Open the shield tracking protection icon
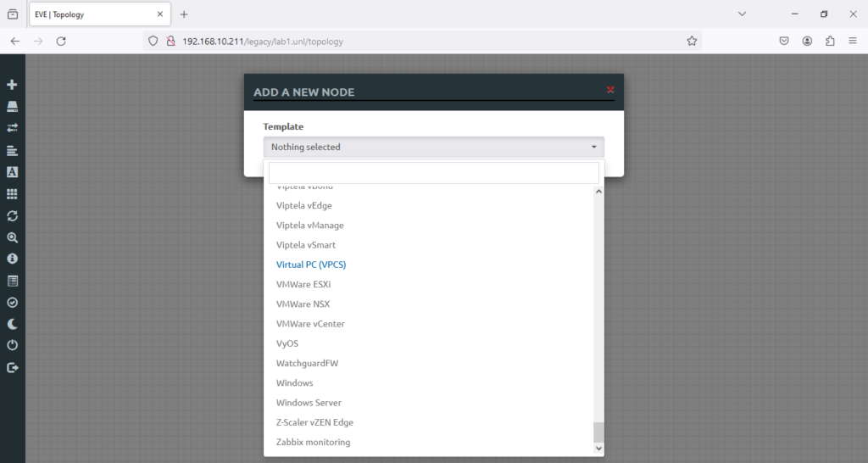This screenshot has height=463, width=868. tap(153, 41)
